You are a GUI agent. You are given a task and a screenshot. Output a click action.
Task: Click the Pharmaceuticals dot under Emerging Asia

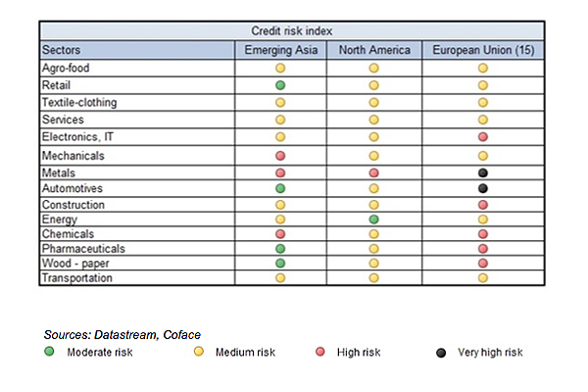280,249
